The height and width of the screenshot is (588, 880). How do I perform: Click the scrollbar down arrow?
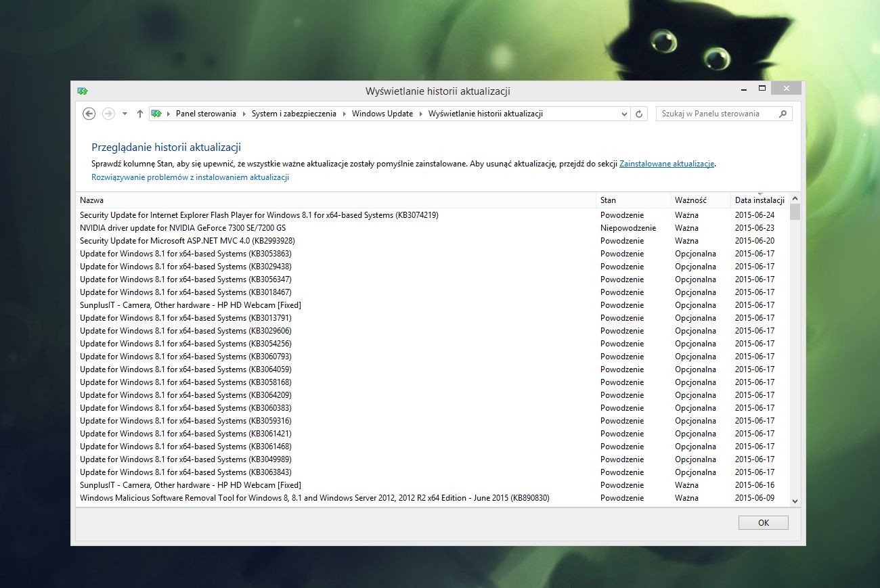tap(795, 501)
